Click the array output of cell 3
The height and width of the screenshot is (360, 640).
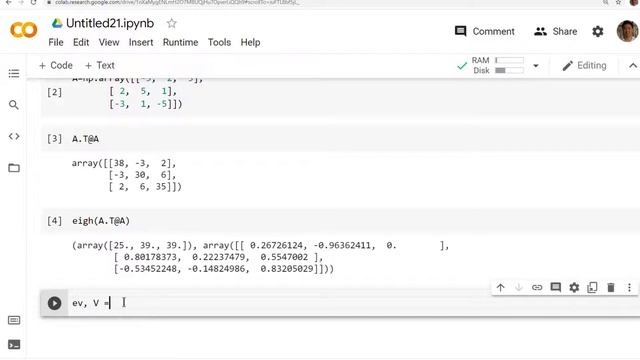tap(127, 175)
